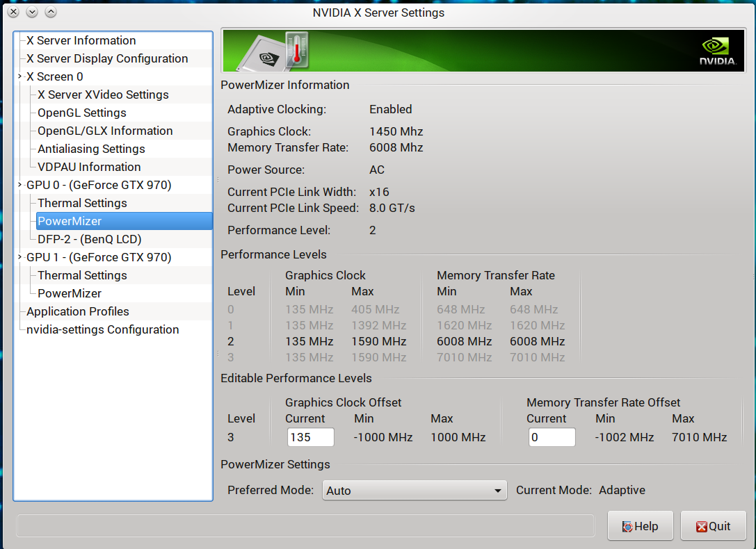
Task: Click the red X icon on Quit
Action: [701, 527]
